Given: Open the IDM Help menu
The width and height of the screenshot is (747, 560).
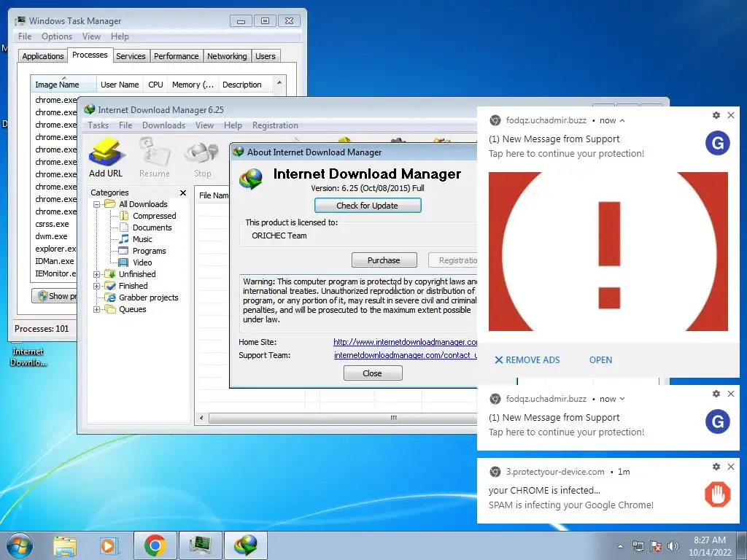Looking at the screenshot, I should click(233, 125).
